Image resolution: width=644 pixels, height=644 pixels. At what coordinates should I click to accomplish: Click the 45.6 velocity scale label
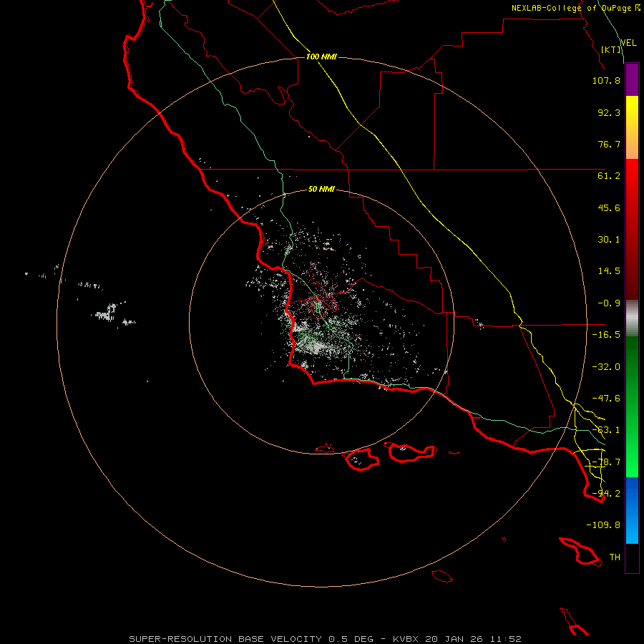[609, 208]
